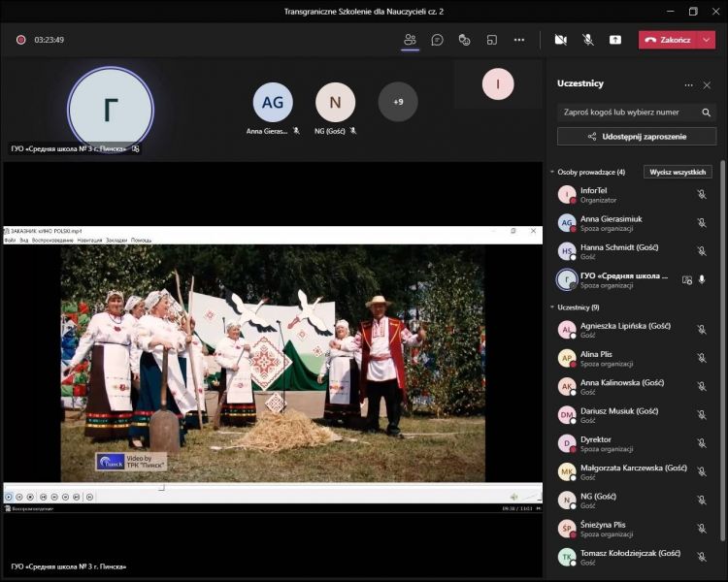
Task: Click the Udostępnij zaproszenie button
Action: coord(637,137)
